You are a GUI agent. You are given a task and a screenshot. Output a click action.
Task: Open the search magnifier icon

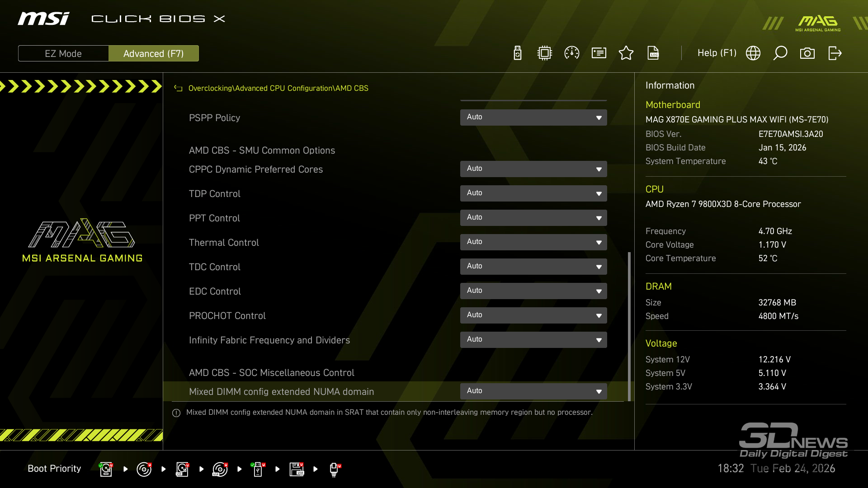point(780,53)
